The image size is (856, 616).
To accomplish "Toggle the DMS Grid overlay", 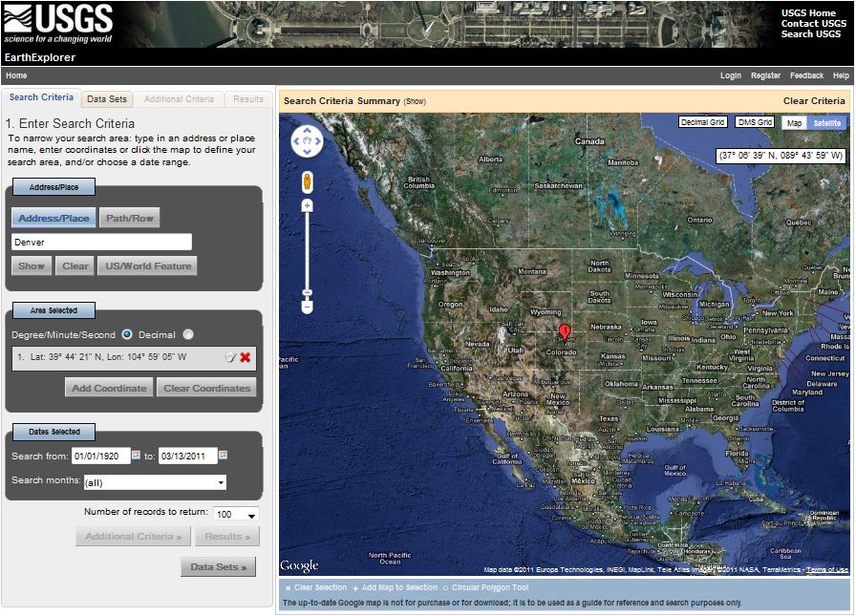I will click(755, 122).
